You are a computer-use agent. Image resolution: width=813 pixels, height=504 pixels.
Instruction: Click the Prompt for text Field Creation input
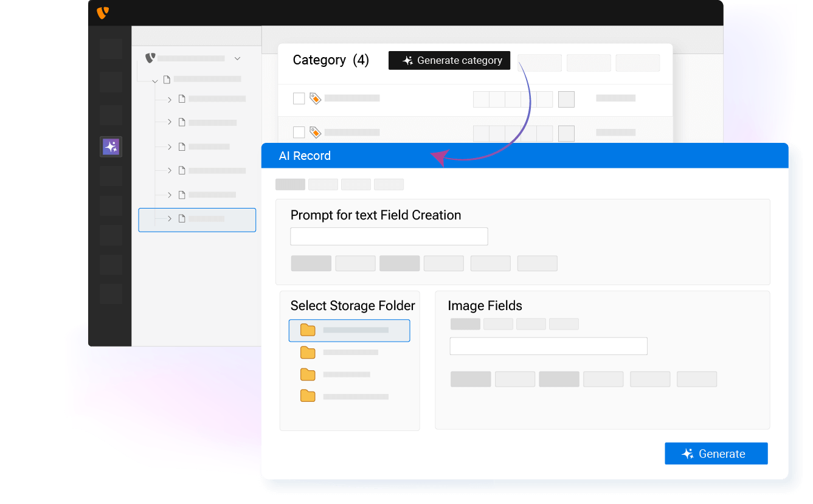pos(389,236)
